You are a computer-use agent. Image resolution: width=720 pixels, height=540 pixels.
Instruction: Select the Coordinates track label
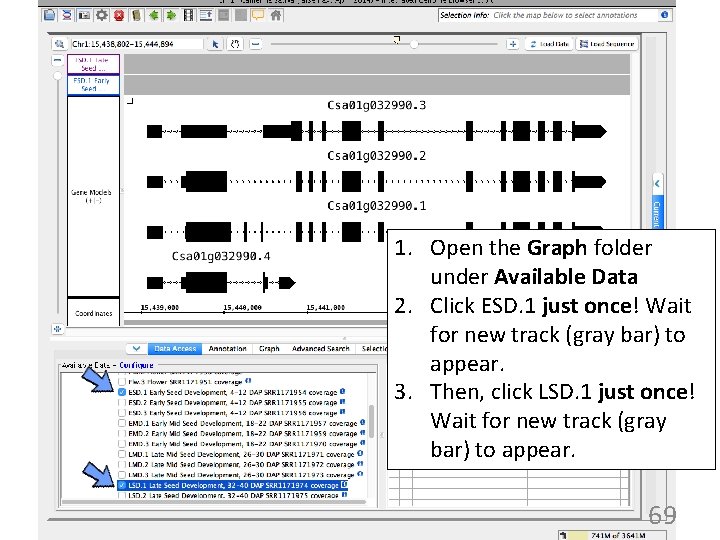[93, 313]
